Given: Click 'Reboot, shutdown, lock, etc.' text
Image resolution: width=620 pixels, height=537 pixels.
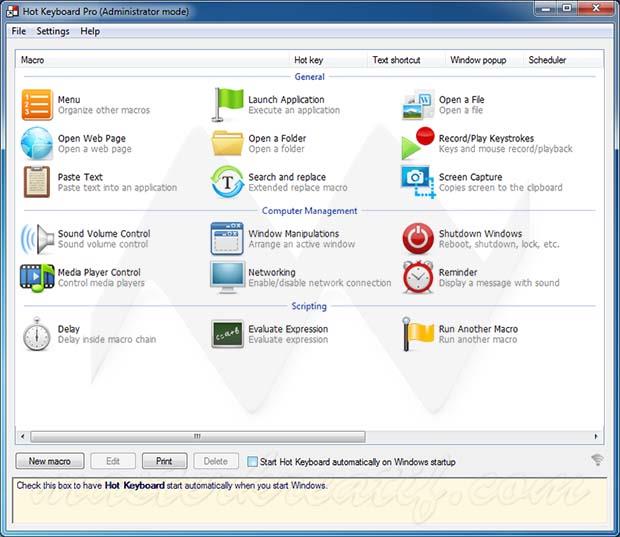Looking at the screenshot, I should (x=499, y=244).
